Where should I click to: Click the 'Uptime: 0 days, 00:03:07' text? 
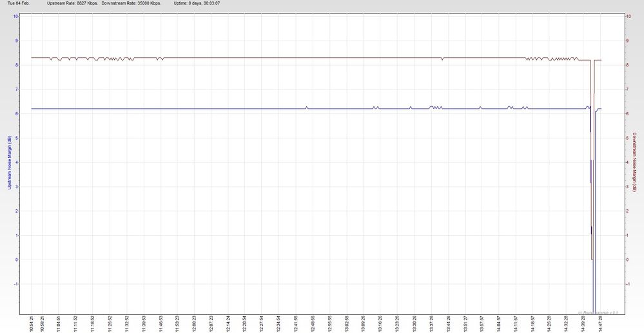(x=197, y=3)
